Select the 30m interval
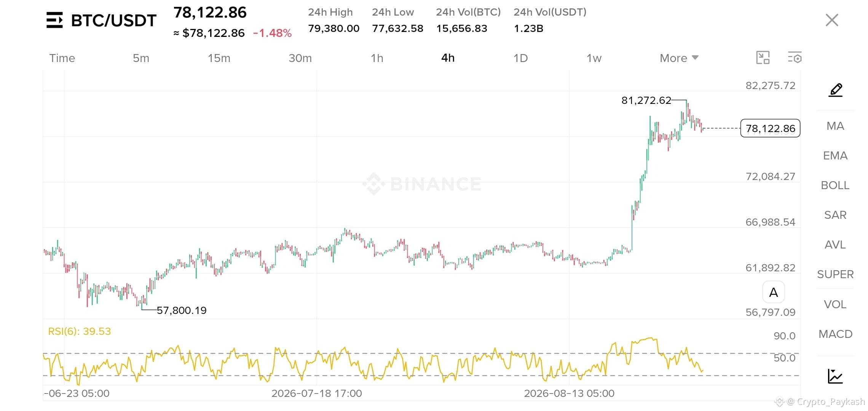The height and width of the screenshot is (411, 868). coord(300,58)
